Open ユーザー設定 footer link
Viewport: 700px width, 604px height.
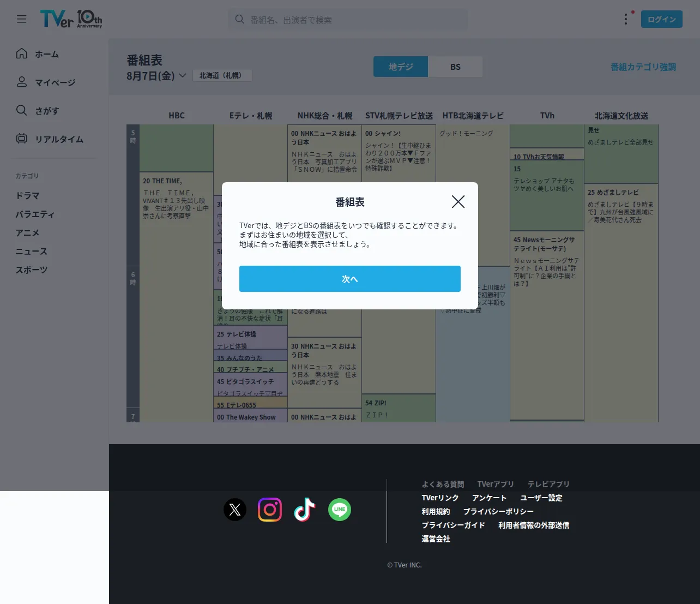tap(541, 498)
